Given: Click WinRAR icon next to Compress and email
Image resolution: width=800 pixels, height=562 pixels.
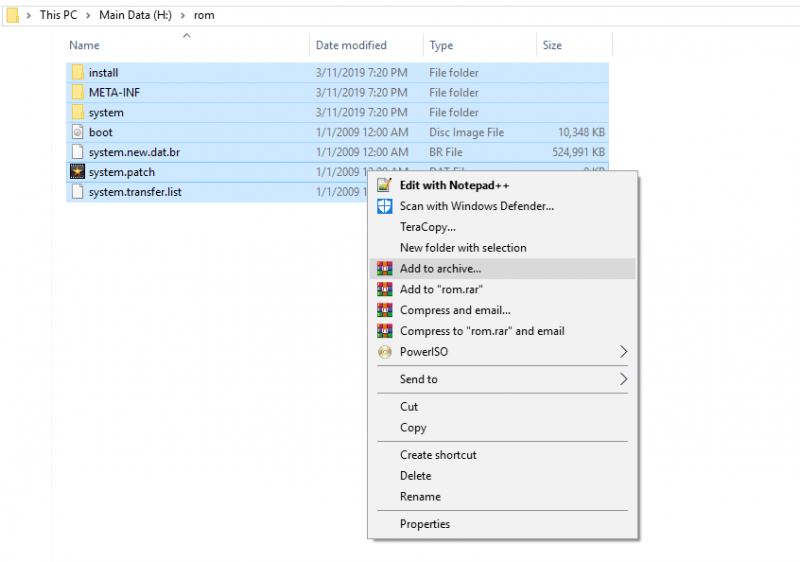Looking at the screenshot, I should coord(384,310).
